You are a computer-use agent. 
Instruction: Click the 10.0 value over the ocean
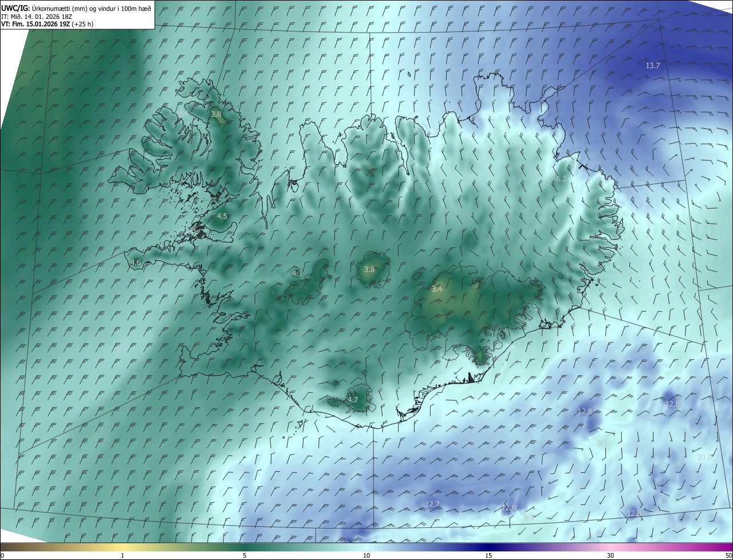click(x=704, y=457)
